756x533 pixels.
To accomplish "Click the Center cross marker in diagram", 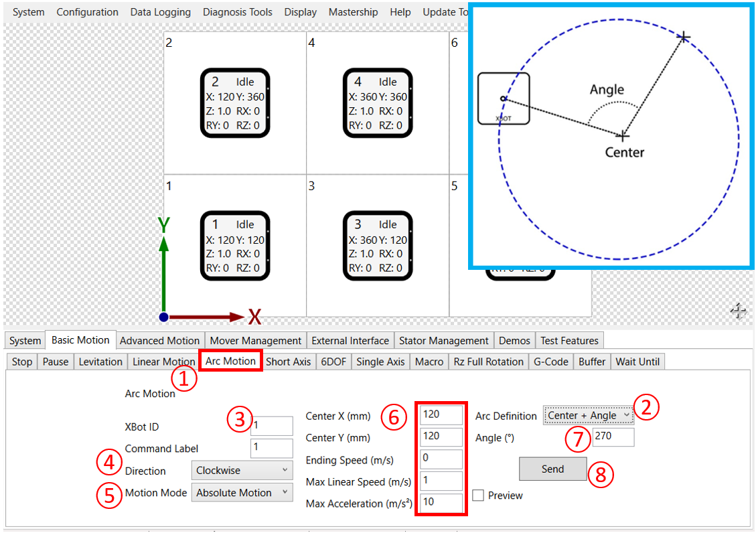I will [x=623, y=136].
